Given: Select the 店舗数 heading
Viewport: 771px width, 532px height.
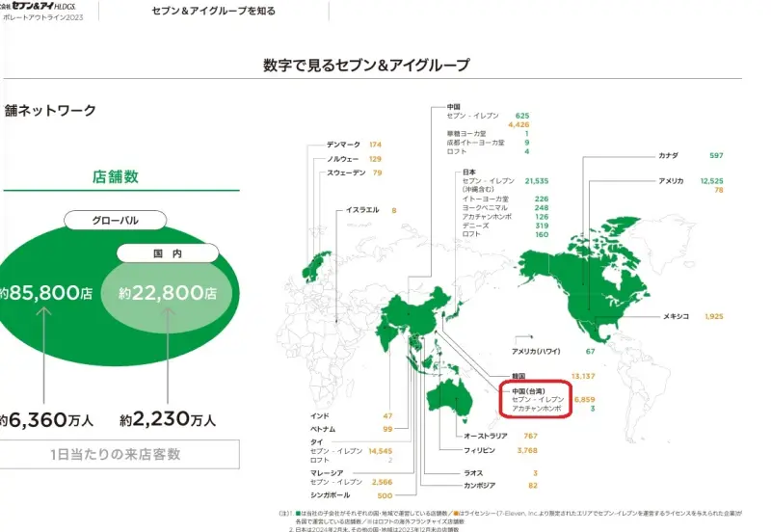Looking at the screenshot, I should tap(116, 176).
